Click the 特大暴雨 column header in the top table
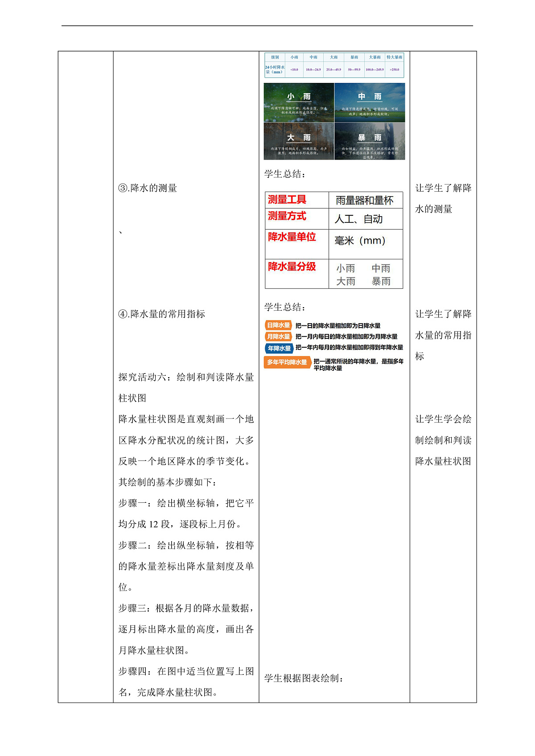 395,58
